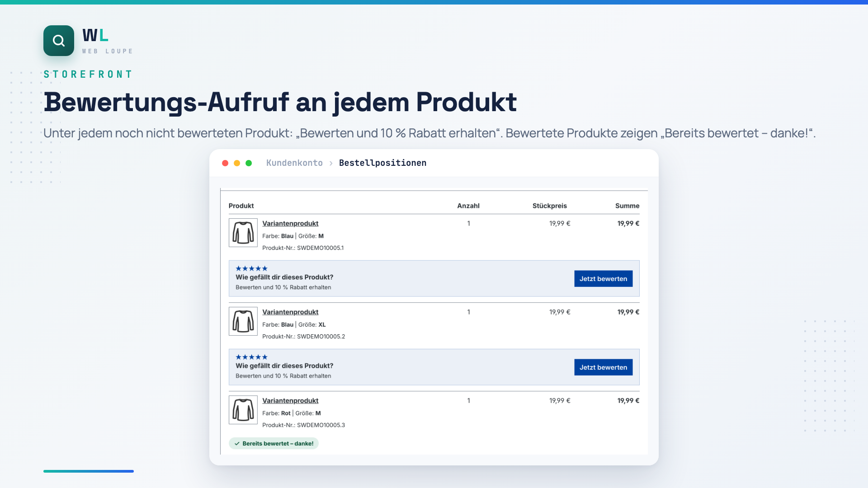This screenshot has width=868, height=488.
Task: Open Variantenprodukt link for SWDEMO10005.2
Action: pyautogui.click(x=290, y=312)
